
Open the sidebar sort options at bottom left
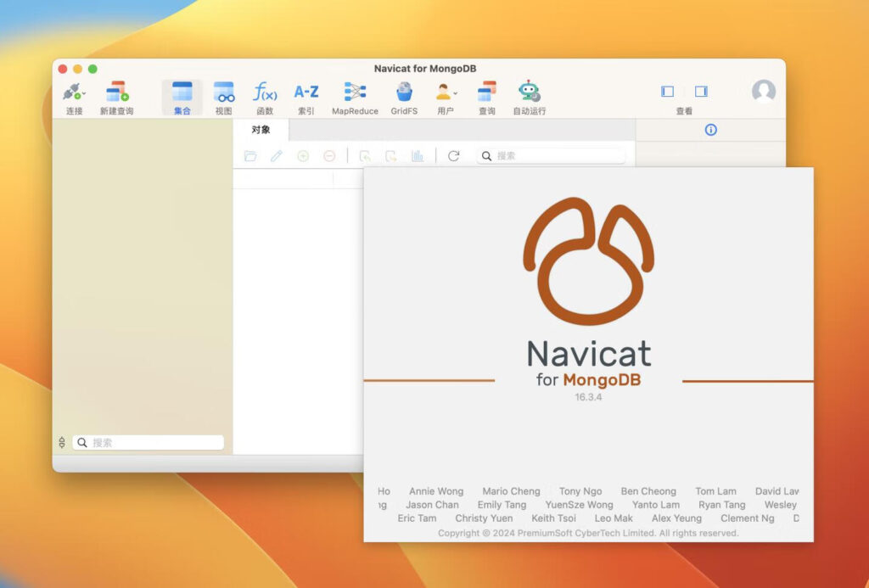click(62, 441)
